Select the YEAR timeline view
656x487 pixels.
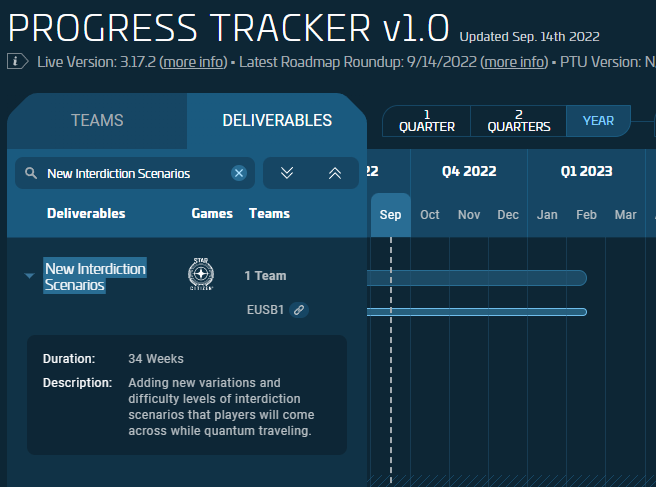pos(598,121)
